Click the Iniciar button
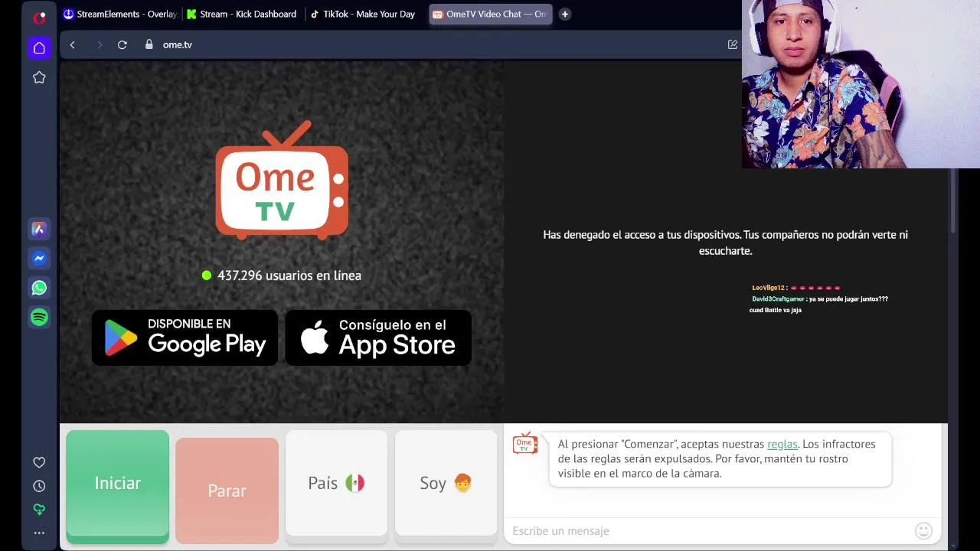 pos(117,486)
